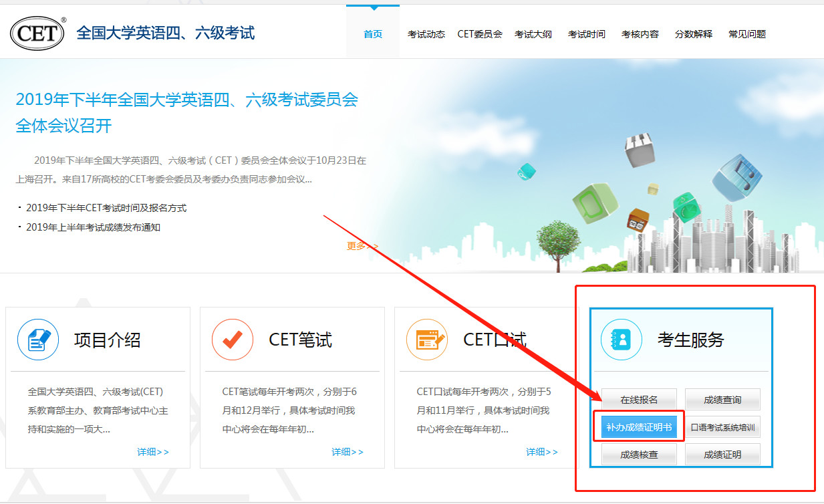Click the 项目介绍 description text

point(98,410)
